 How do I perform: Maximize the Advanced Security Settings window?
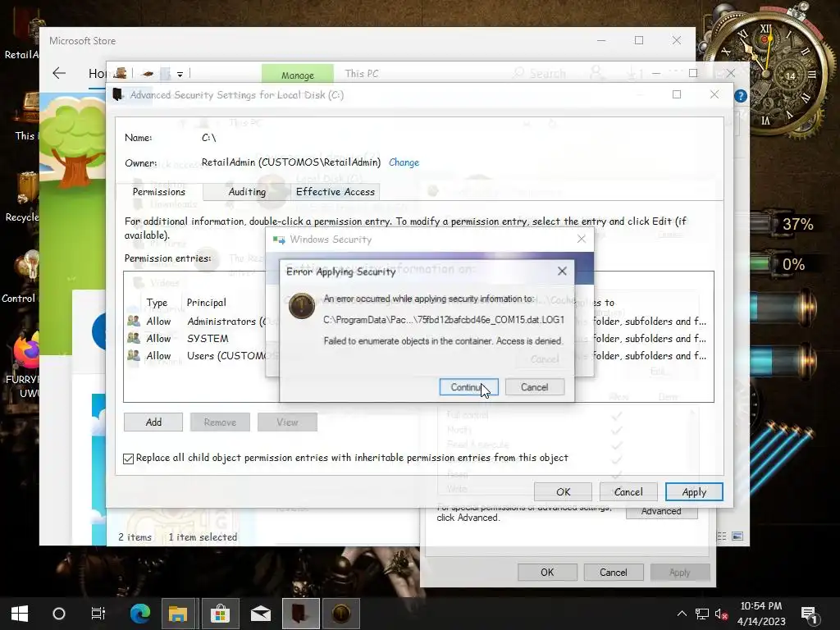tap(677, 94)
